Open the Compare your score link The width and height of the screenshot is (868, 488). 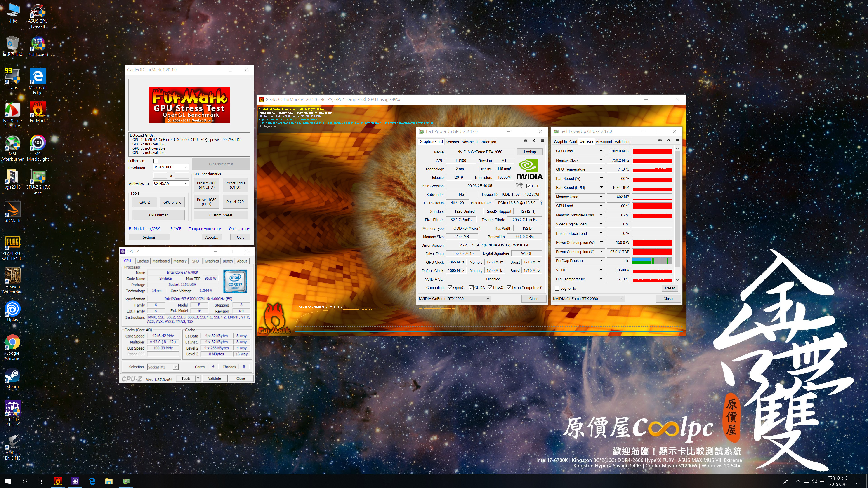pos(205,229)
